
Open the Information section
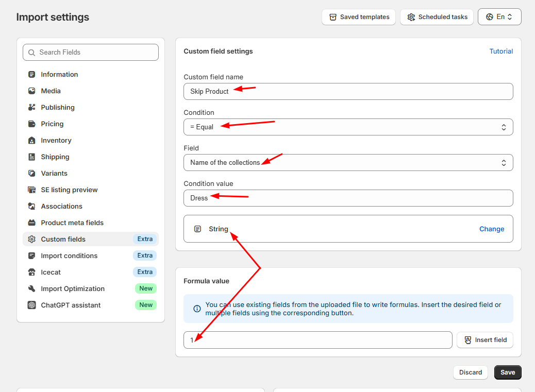coord(91,74)
